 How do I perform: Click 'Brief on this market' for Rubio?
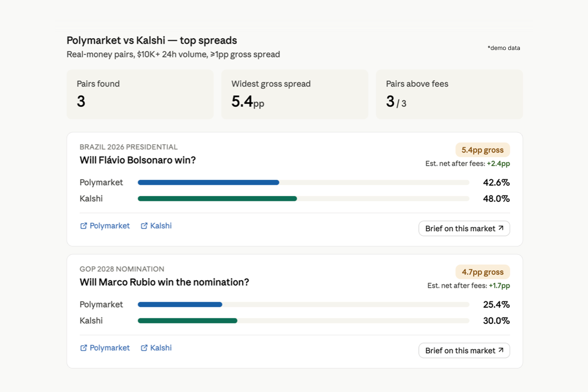click(464, 350)
